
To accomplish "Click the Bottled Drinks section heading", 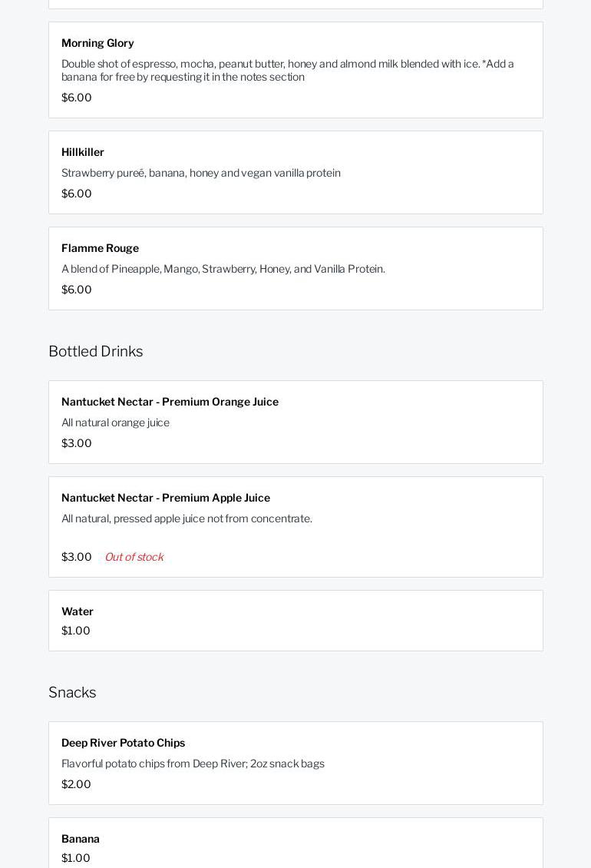I will point(96,351).
